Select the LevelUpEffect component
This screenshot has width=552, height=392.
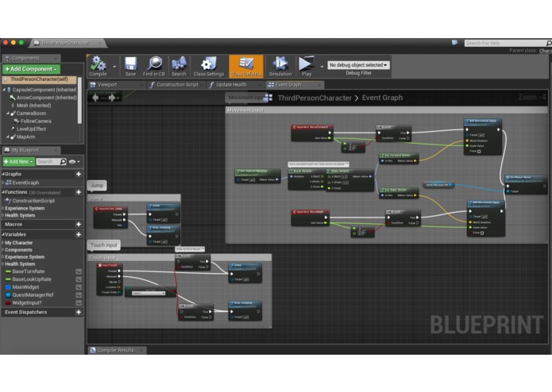click(31, 129)
